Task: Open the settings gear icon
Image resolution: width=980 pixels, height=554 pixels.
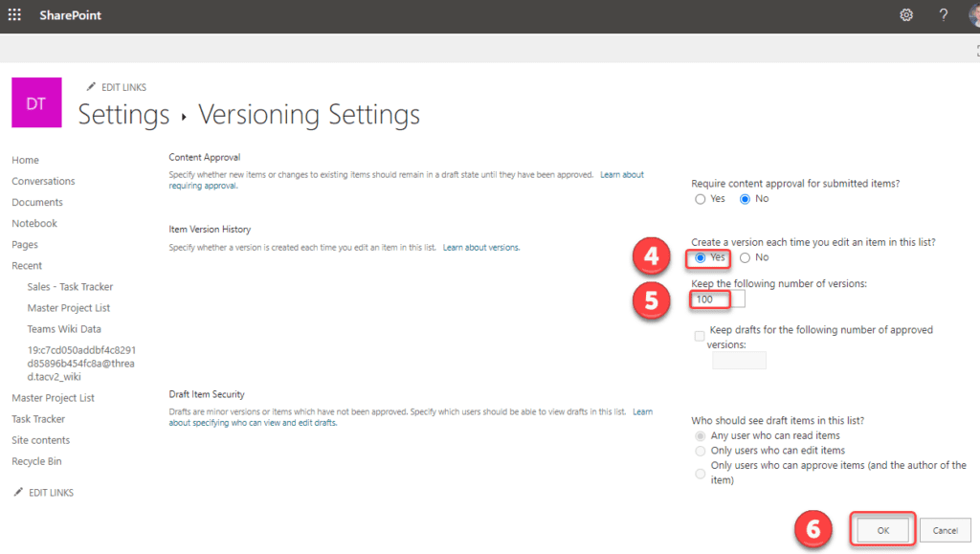Action: click(906, 15)
